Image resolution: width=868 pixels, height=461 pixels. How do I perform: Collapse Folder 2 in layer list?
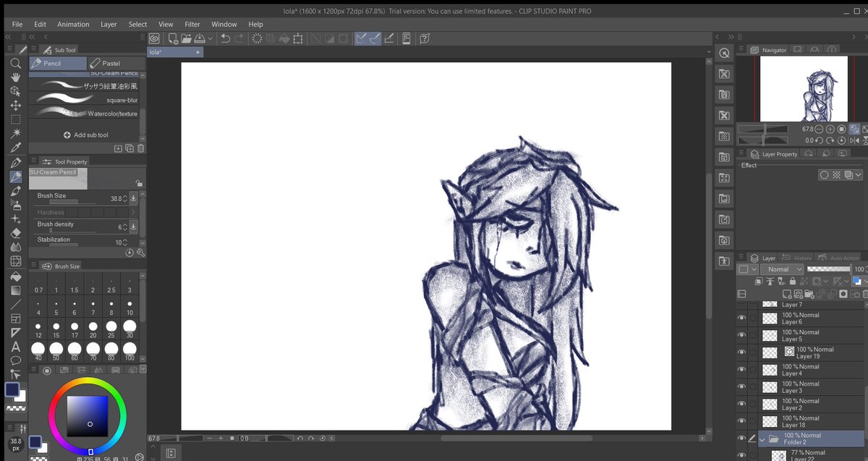pos(762,439)
